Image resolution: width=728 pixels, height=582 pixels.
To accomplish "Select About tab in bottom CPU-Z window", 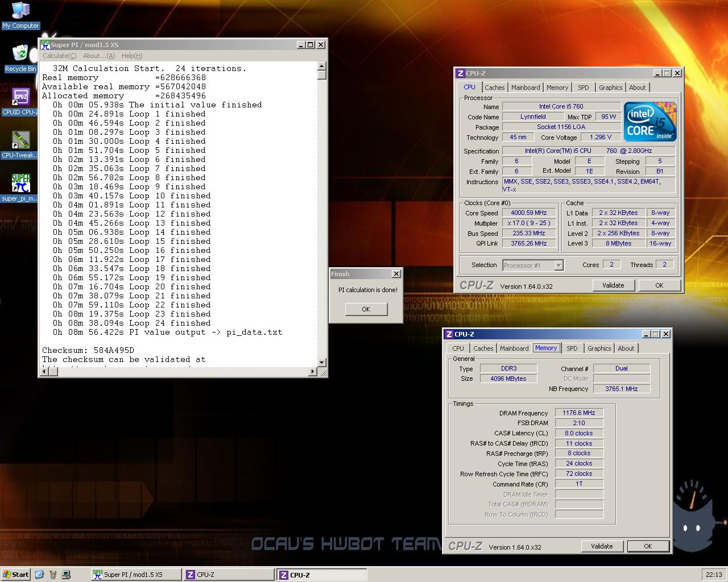I will click(x=626, y=348).
